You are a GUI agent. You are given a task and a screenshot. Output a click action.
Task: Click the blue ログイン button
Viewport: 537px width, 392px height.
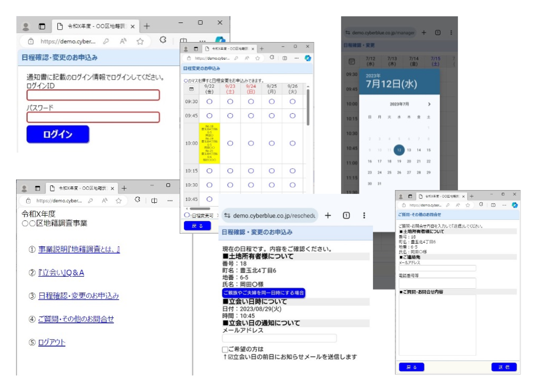point(58,134)
